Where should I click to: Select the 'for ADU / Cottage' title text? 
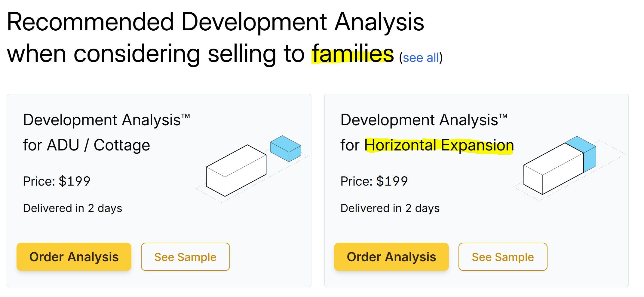pyautogui.click(x=87, y=145)
